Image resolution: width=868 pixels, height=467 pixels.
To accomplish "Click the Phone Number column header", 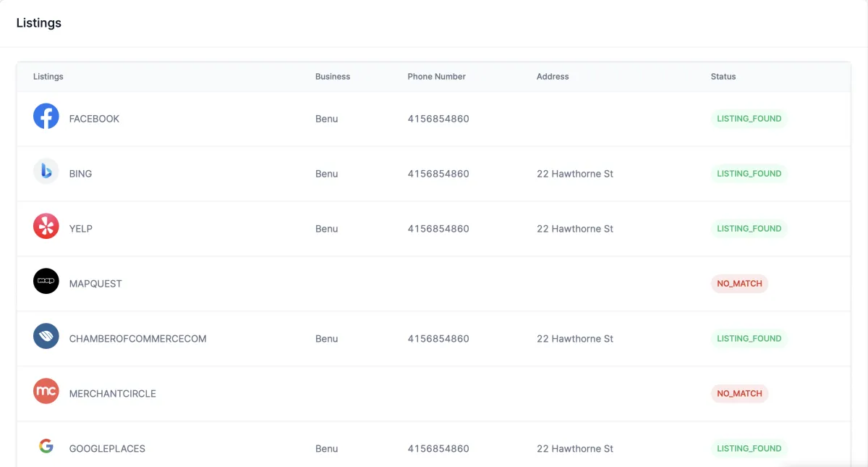I will 437,77.
